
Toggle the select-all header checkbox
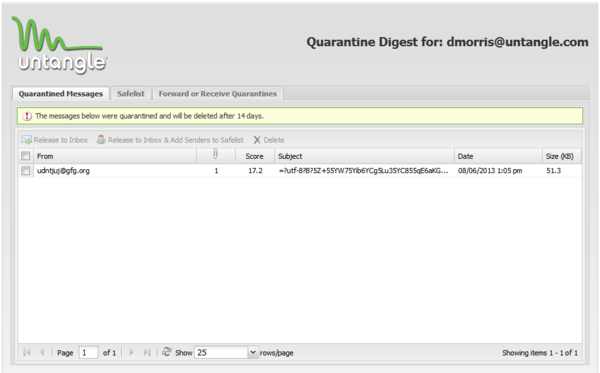(x=26, y=156)
